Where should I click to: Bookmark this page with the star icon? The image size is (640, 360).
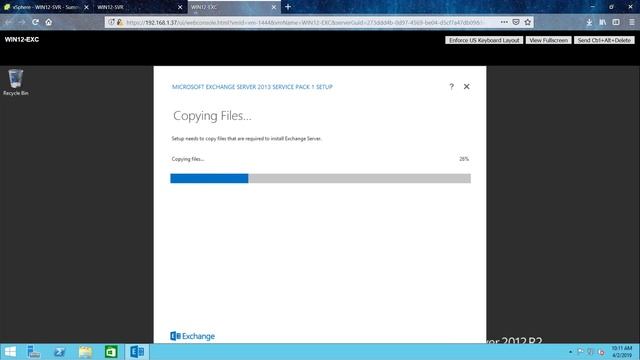[x=528, y=22]
